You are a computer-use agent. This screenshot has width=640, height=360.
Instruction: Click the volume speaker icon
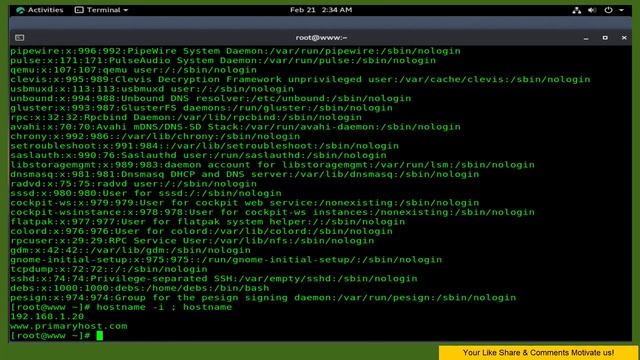[x=592, y=10]
